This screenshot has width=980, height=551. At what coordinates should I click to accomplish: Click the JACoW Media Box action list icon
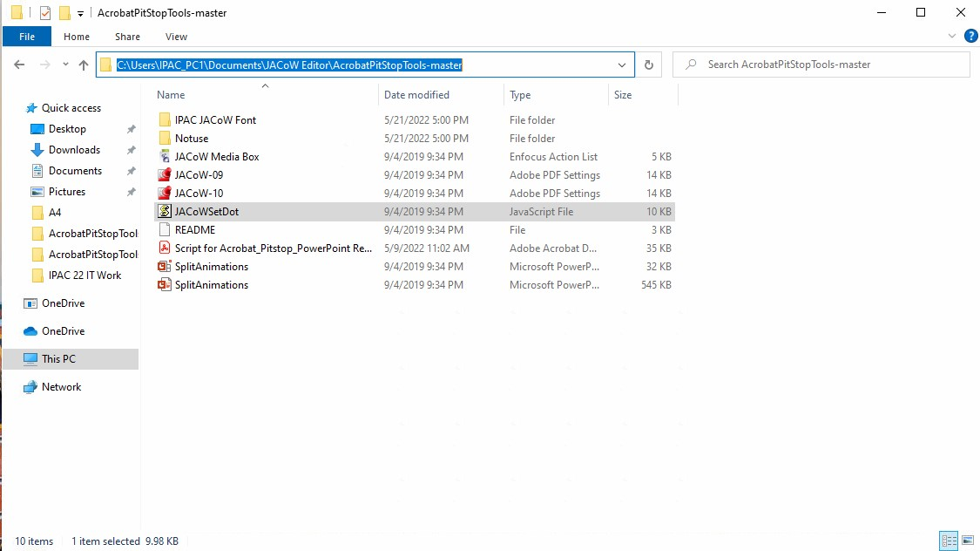click(x=164, y=157)
